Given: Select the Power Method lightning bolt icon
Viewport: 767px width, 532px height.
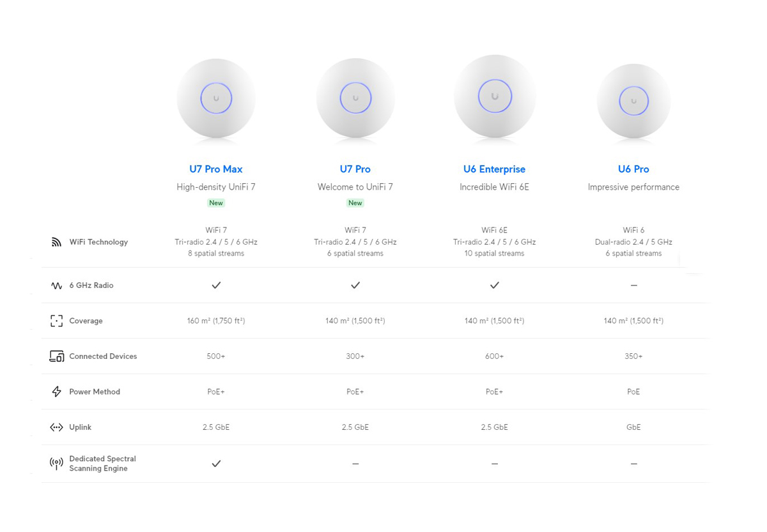Looking at the screenshot, I should pyautogui.click(x=57, y=391).
